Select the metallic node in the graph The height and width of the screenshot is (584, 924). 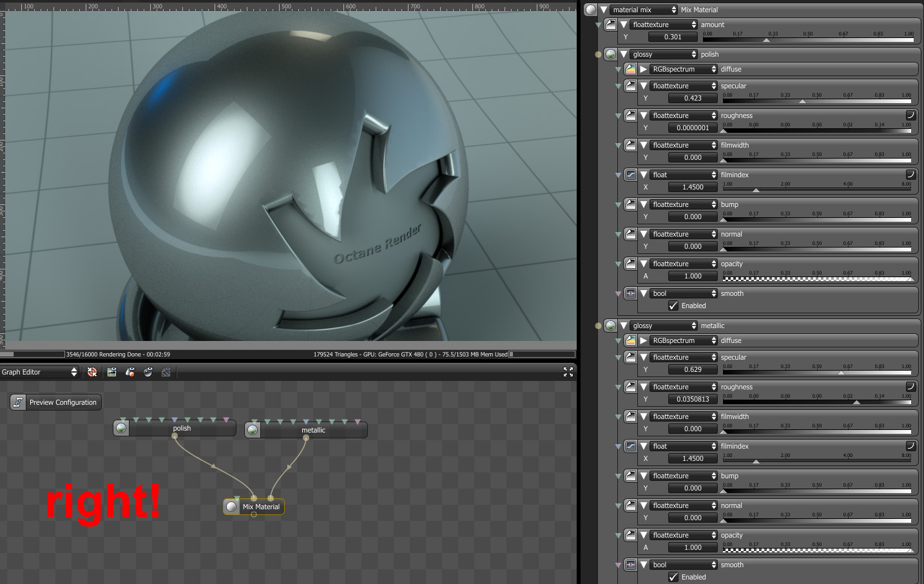pyautogui.click(x=306, y=430)
